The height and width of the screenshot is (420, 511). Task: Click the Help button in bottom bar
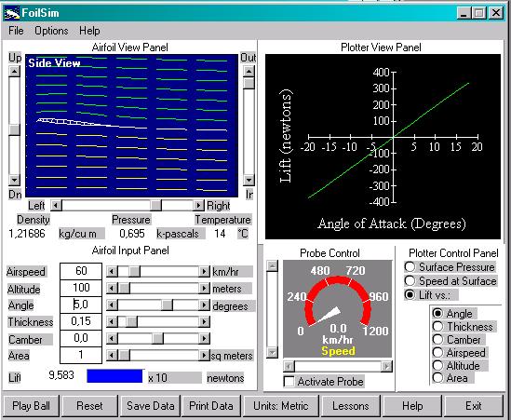click(x=412, y=406)
